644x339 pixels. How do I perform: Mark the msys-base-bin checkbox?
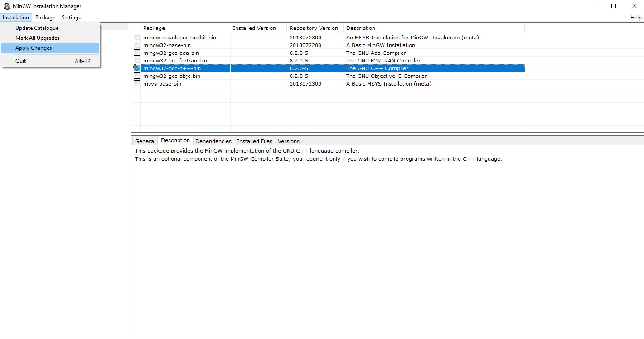coord(137,83)
